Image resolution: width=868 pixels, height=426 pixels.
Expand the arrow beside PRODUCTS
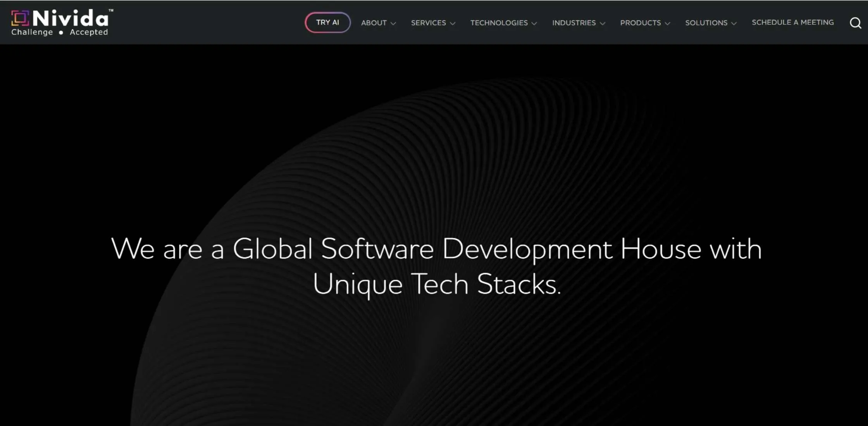(x=667, y=23)
